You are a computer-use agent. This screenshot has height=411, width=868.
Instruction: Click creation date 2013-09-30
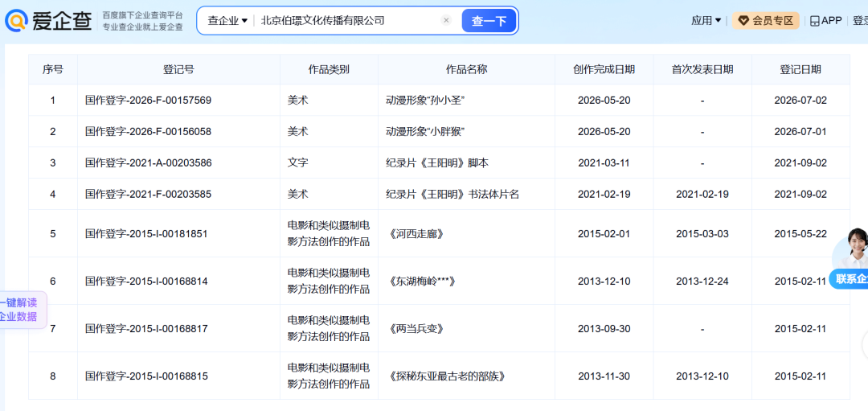[604, 328]
